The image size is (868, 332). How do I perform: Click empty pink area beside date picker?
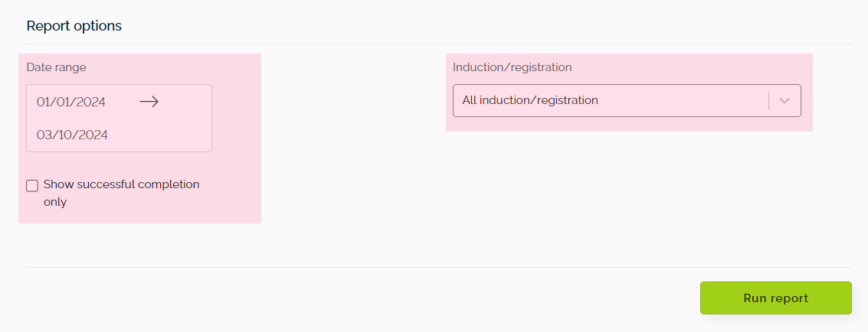[x=237, y=119]
